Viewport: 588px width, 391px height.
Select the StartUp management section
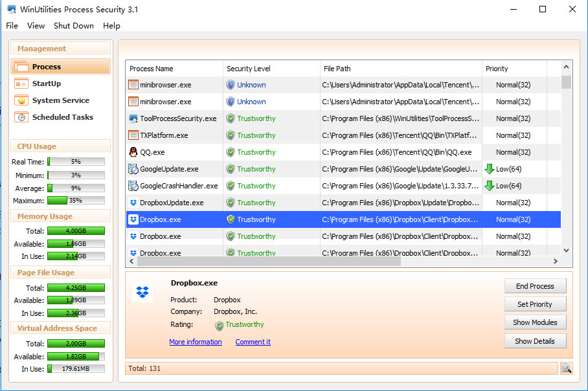click(x=61, y=84)
